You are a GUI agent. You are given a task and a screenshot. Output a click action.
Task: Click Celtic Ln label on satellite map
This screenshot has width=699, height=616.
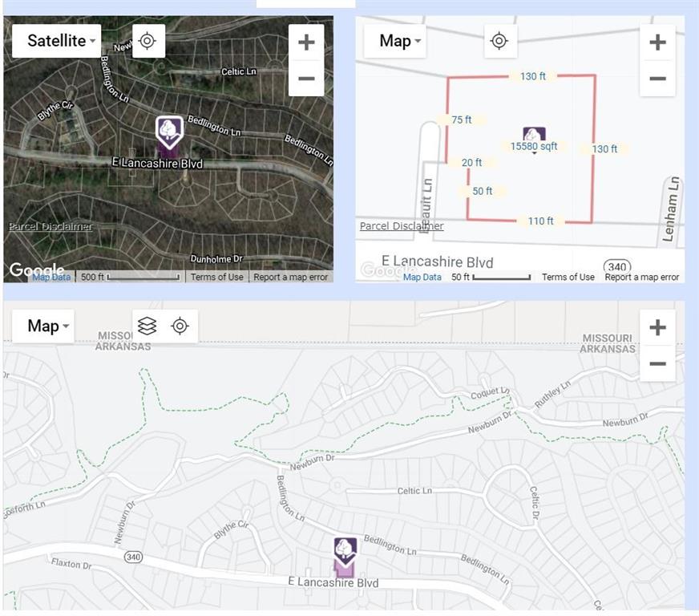(x=239, y=71)
